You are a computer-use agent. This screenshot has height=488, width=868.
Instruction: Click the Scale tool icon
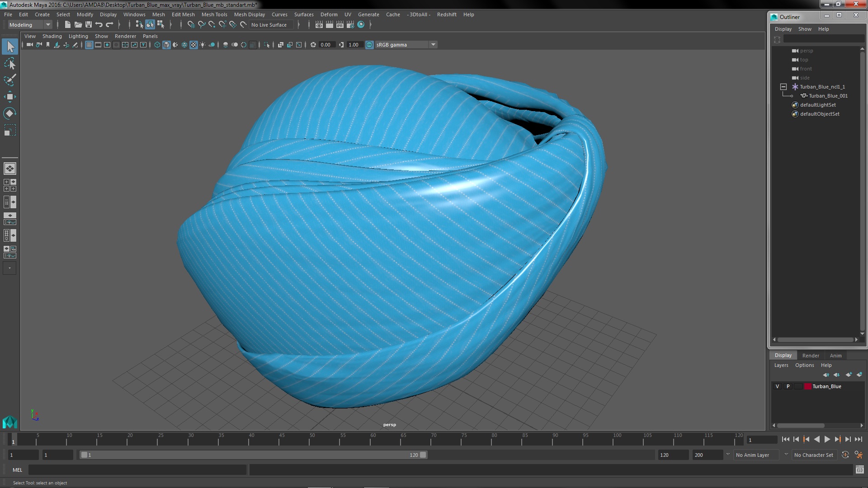point(10,131)
